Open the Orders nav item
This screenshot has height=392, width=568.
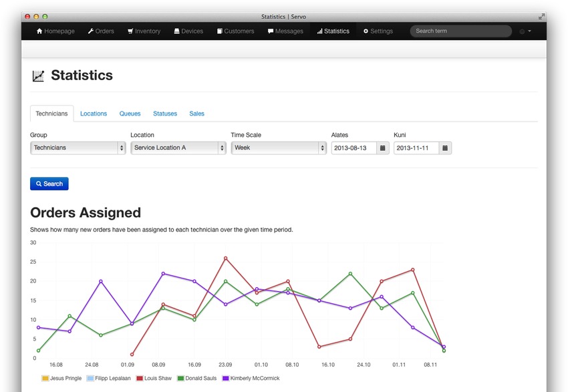pyautogui.click(x=101, y=31)
